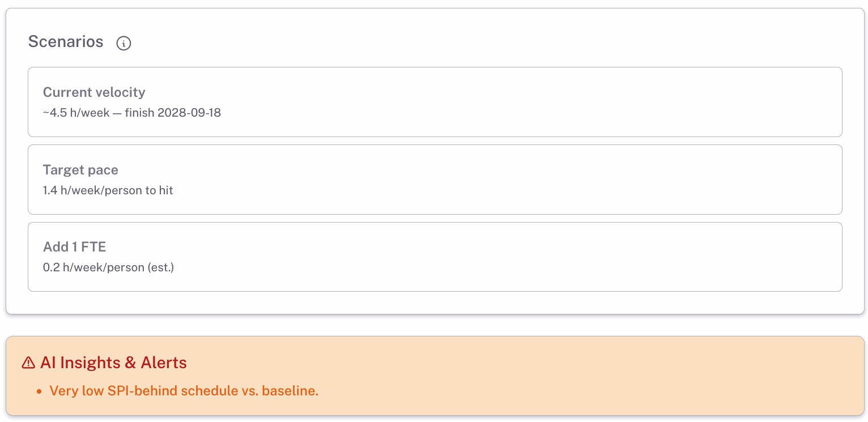The width and height of the screenshot is (868, 422).
Task: Click empty space in Add 1 FTE card
Action: (510, 257)
